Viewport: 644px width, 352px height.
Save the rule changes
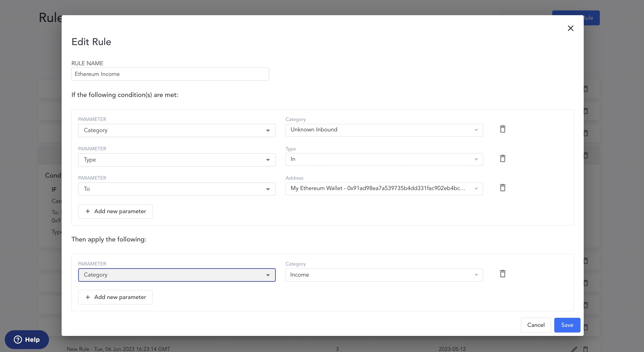pyautogui.click(x=567, y=325)
